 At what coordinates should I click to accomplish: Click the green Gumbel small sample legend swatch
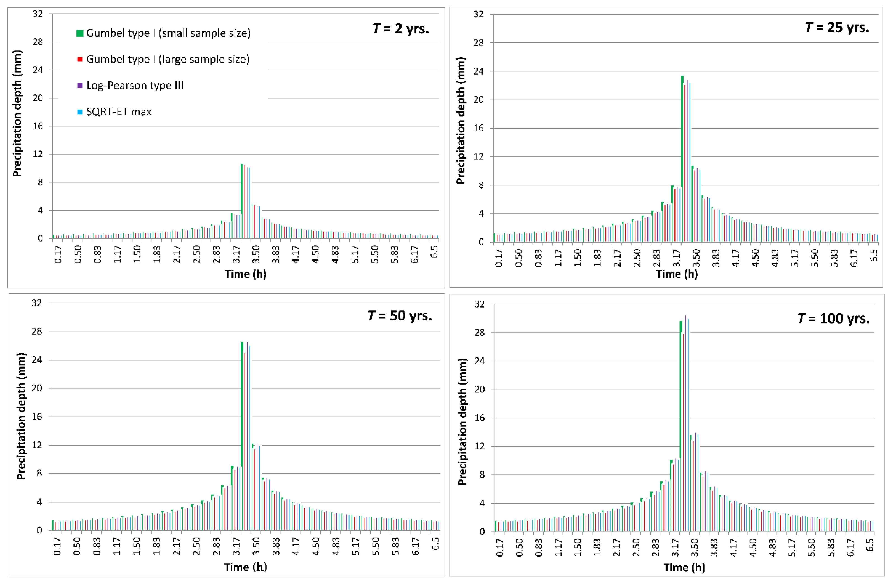[79, 33]
